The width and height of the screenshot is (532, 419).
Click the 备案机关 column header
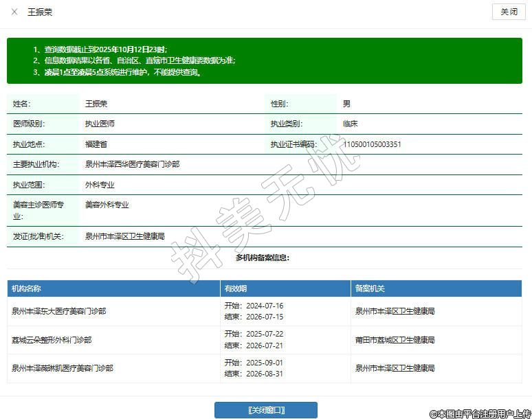369,288
